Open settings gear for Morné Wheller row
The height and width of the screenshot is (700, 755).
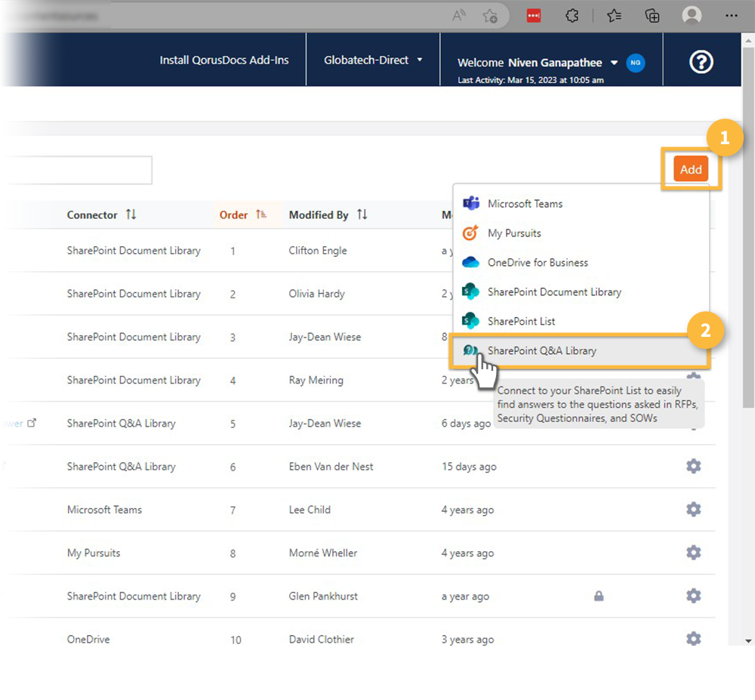(x=693, y=553)
